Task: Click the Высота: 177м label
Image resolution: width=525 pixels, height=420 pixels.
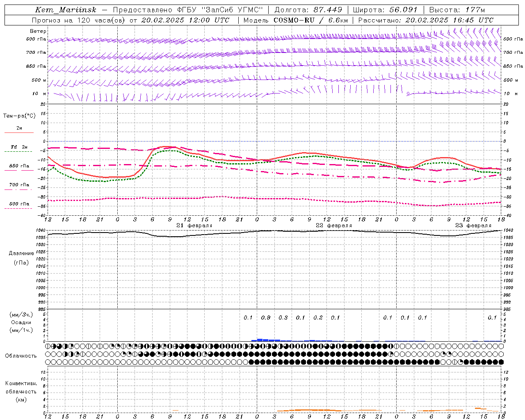Action: [x=457, y=10]
